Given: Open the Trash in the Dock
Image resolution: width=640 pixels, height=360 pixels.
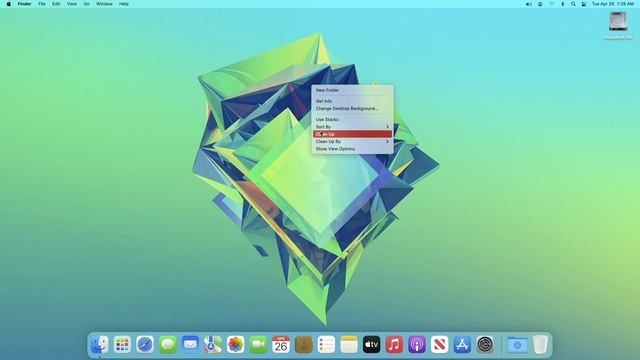Looking at the screenshot, I should 540,344.
